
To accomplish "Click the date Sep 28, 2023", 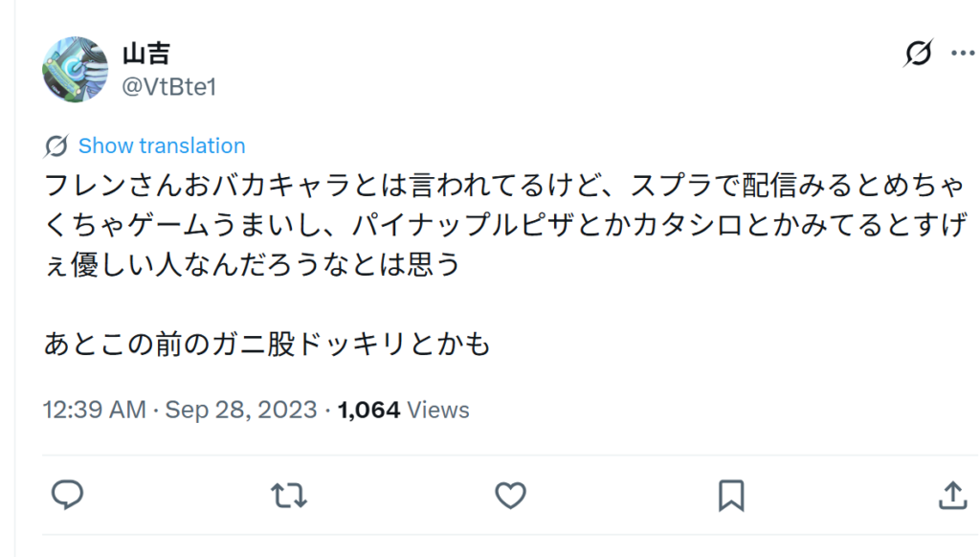I will [240, 411].
